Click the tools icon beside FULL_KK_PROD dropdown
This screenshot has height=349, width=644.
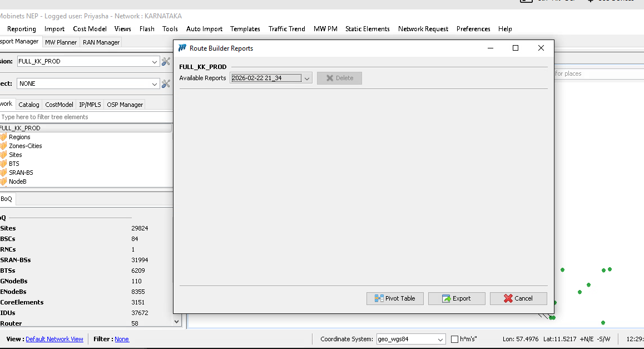click(166, 61)
